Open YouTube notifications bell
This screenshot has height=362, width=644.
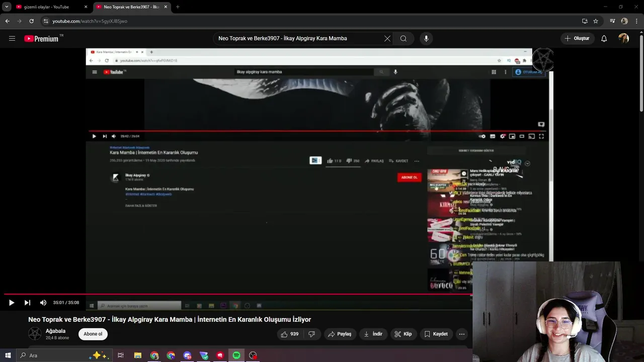click(604, 38)
